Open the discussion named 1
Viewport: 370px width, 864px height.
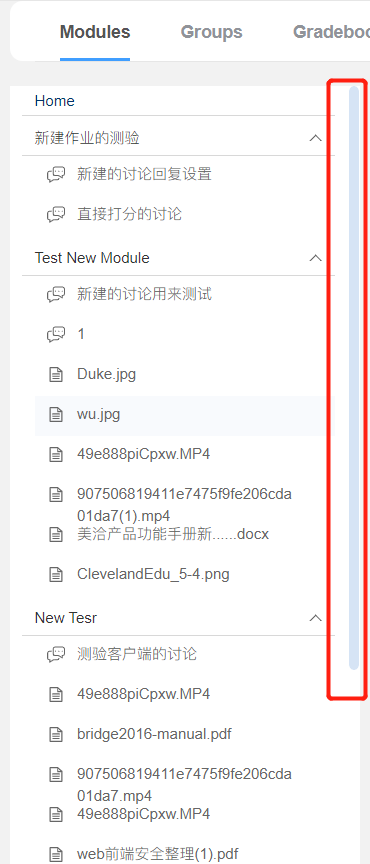pyautogui.click(x=81, y=334)
